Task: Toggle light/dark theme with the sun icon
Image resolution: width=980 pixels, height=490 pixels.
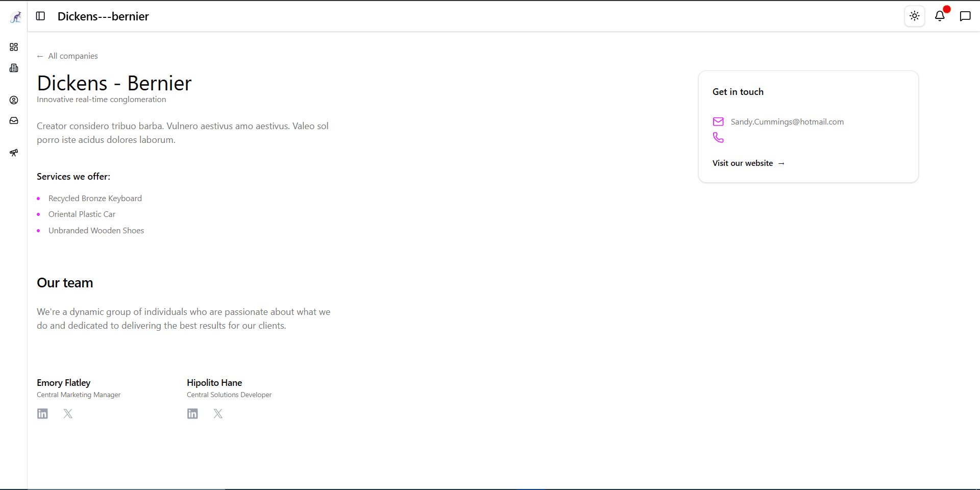Action: coord(914,16)
